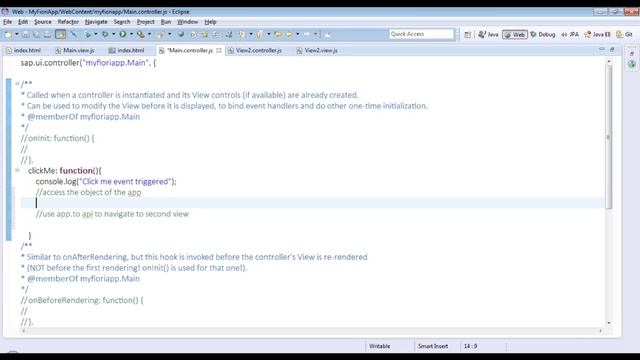Click the globe view icon in the right trim
The height and width of the screenshot is (360, 640).
(x=632, y=64)
